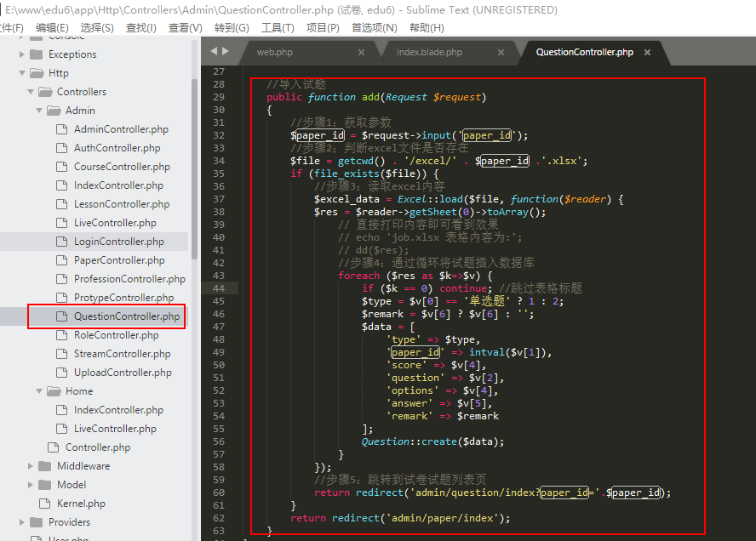Collapse the Admin folder arrow

[39, 111]
